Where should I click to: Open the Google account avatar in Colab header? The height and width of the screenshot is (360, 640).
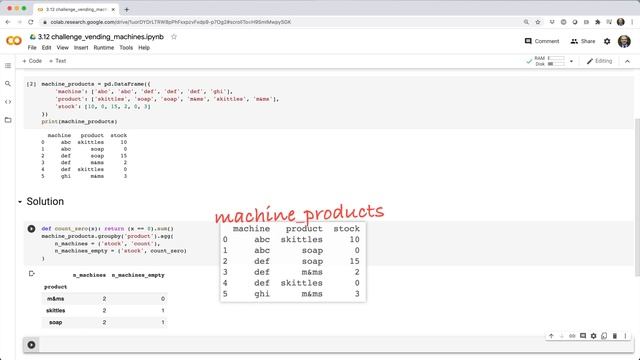tap(624, 41)
